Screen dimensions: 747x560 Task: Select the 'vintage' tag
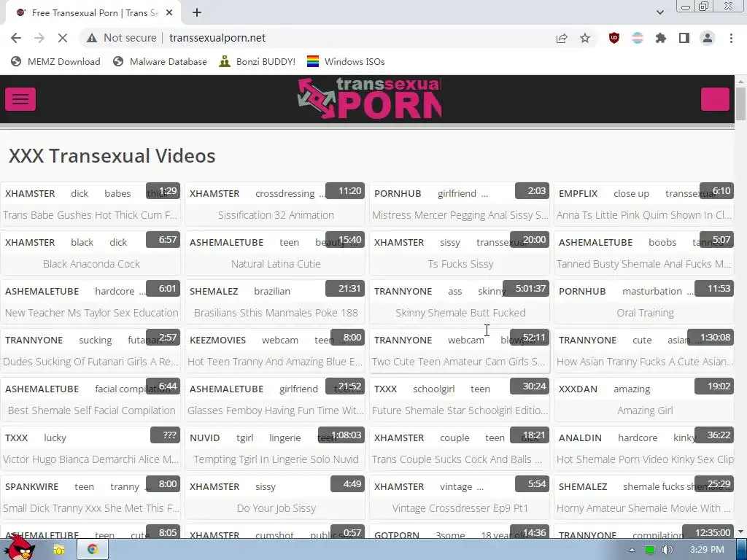(x=456, y=487)
